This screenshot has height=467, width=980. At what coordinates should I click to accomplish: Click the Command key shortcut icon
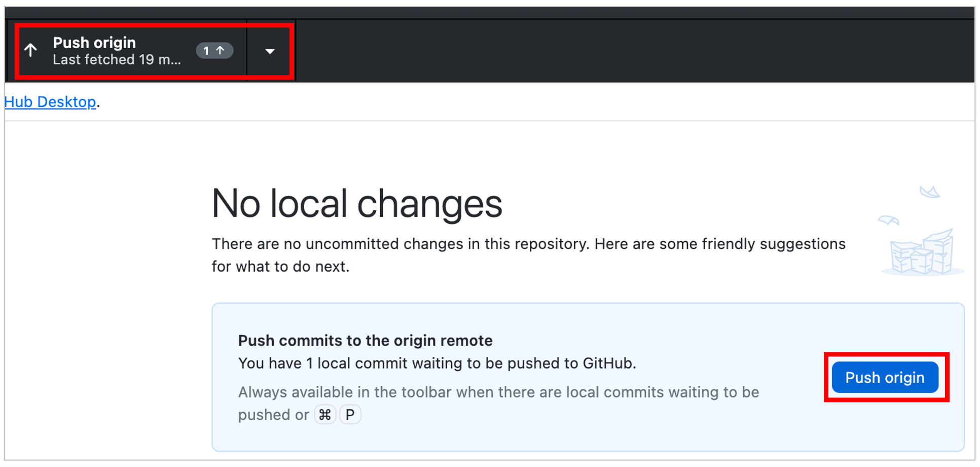point(325,415)
